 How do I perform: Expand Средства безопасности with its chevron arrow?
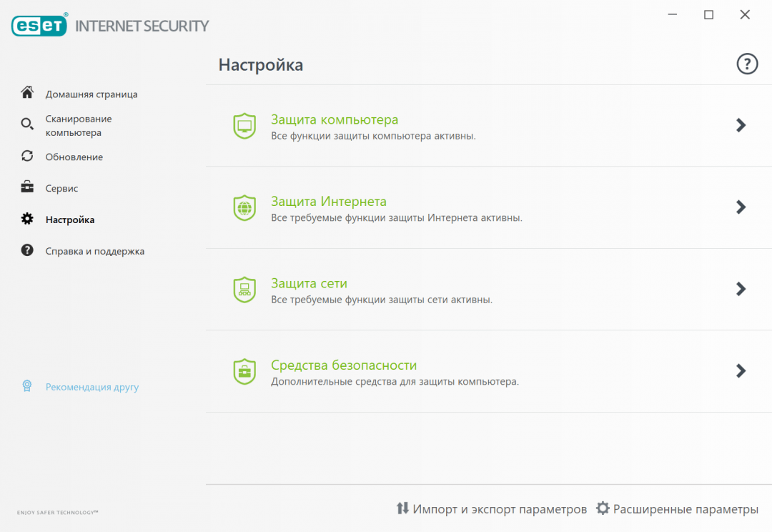tap(741, 371)
